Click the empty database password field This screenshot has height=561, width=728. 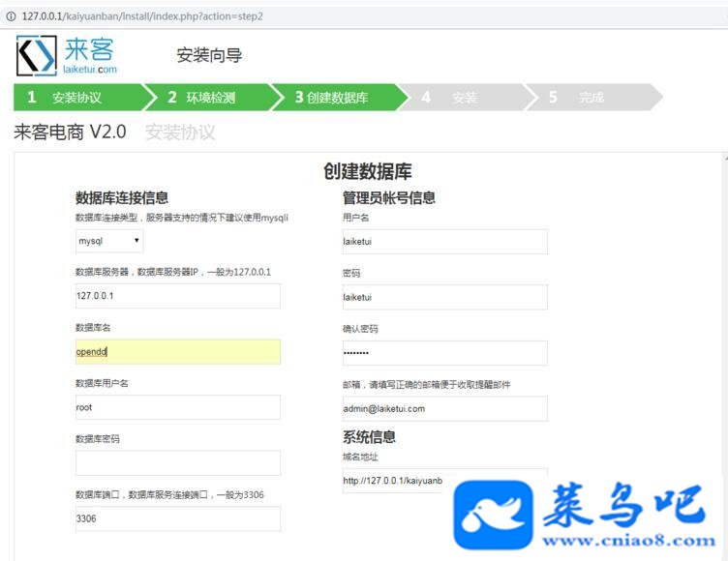coord(178,463)
